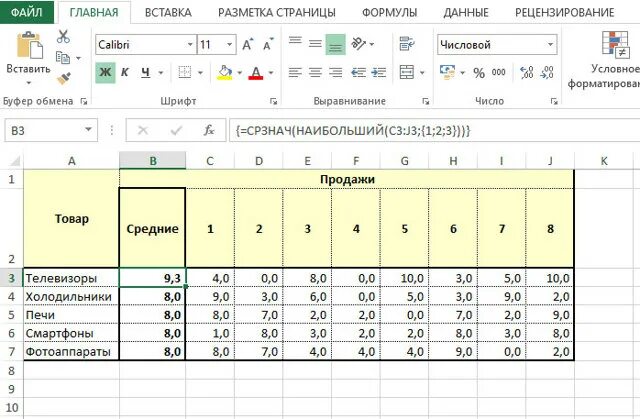Align text to bottom
This screenshot has height=419, width=640.
pyautogui.click(x=336, y=44)
